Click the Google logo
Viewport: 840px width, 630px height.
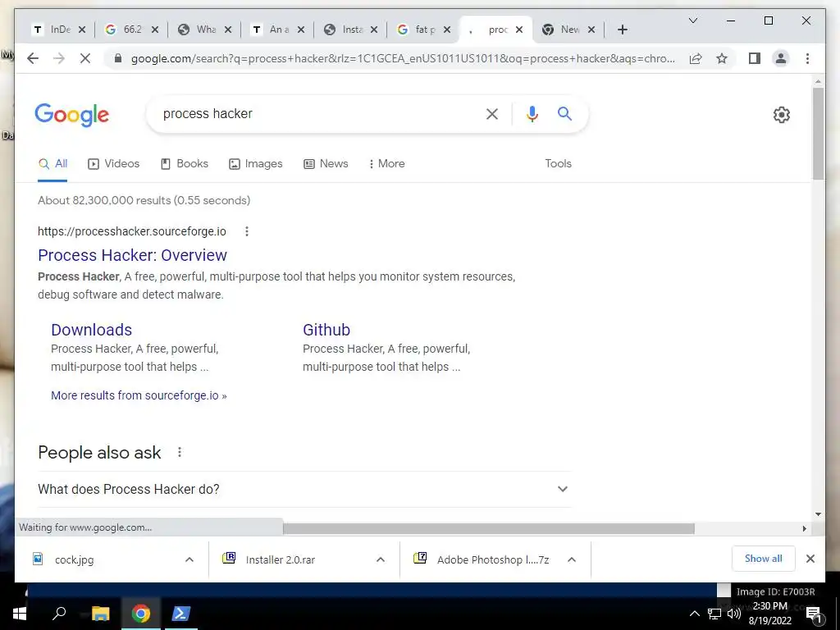point(72,115)
